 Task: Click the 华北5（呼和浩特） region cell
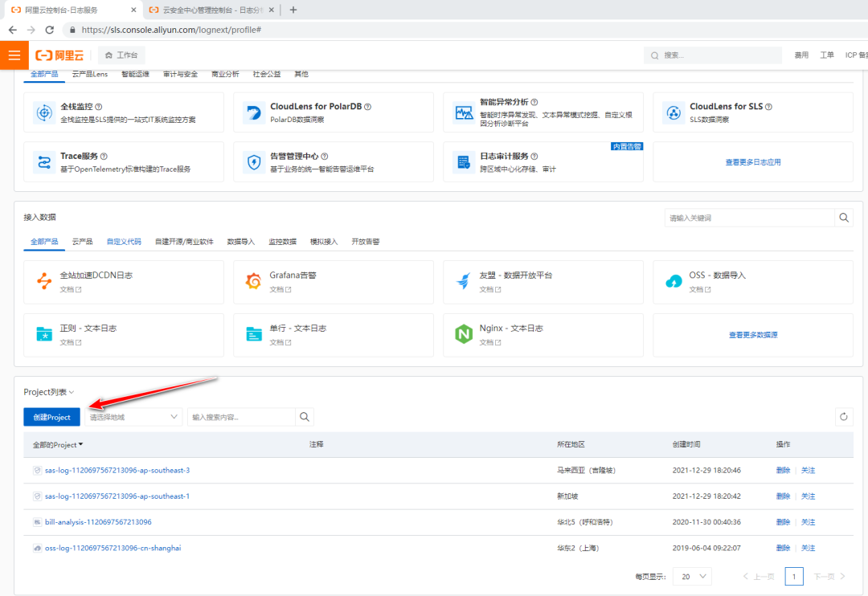(584, 522)
